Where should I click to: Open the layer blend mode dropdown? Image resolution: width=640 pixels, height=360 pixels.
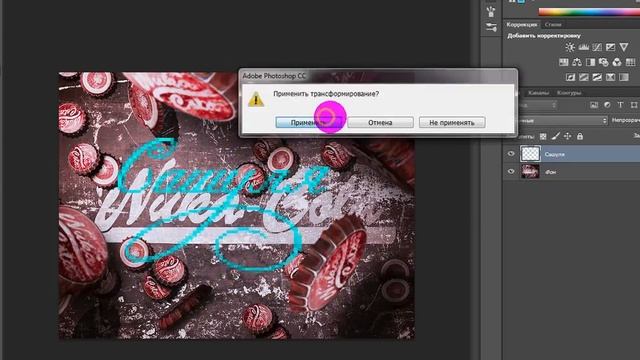(562, 120)
